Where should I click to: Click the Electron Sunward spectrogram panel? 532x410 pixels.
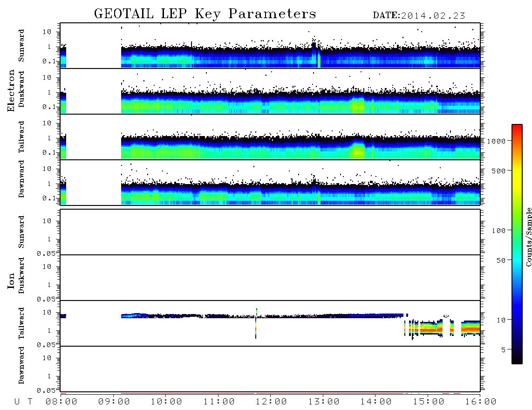coord(270,46)
